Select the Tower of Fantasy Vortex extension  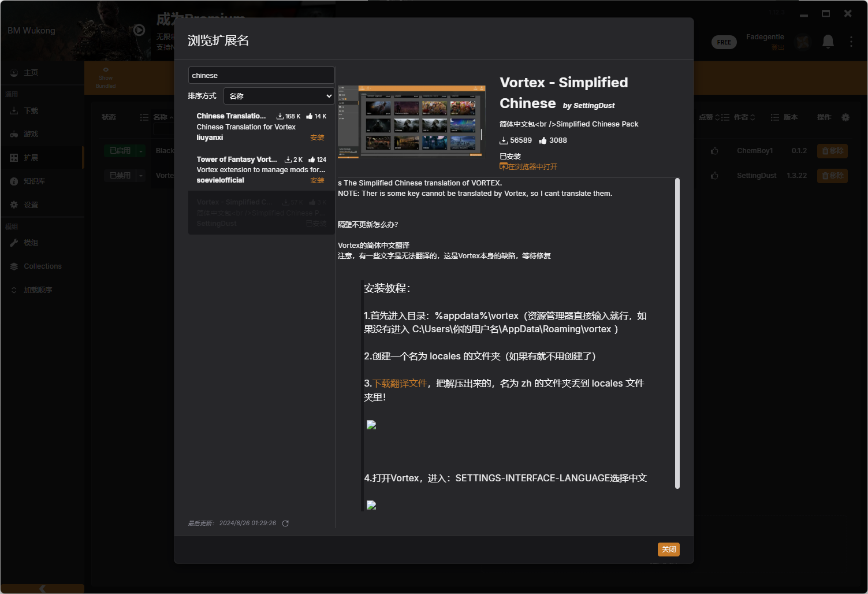pyautogui.click(x=261, y=170)
